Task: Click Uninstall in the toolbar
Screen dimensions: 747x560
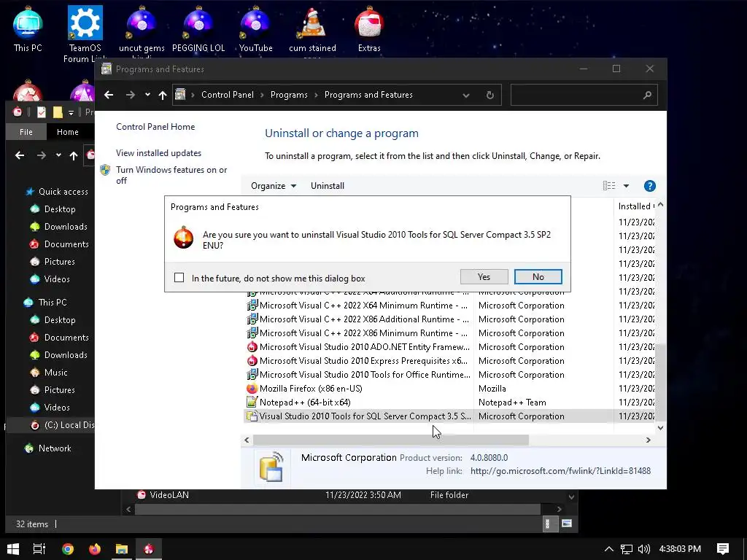Action: pyautogui.click(x=328, y=186)
